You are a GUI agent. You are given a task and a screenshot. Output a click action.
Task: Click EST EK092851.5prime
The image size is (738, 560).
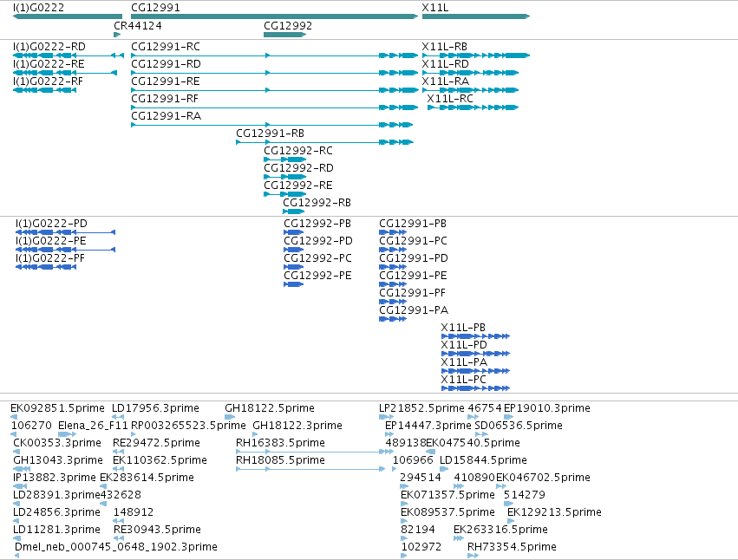(x=57, y=408)
